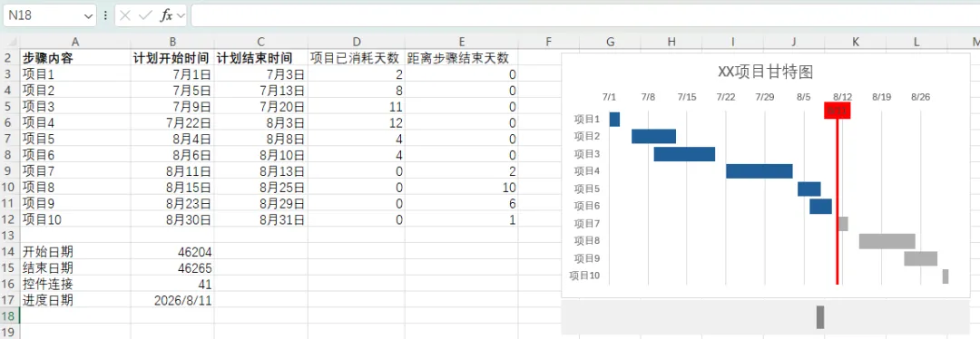Click the 项目8 chart axis label
Viewport: 980px width, 339px height.
pos(587,241)
